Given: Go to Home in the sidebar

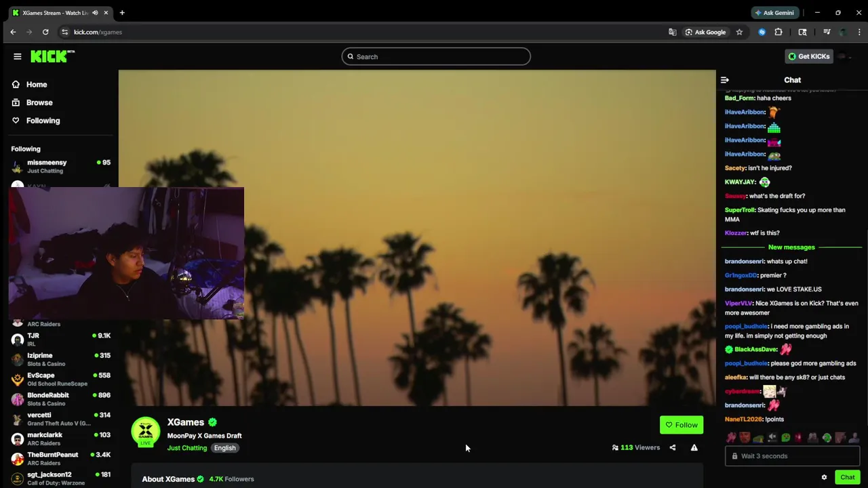Looking at the screenshot, I should (x=37, y=85).
